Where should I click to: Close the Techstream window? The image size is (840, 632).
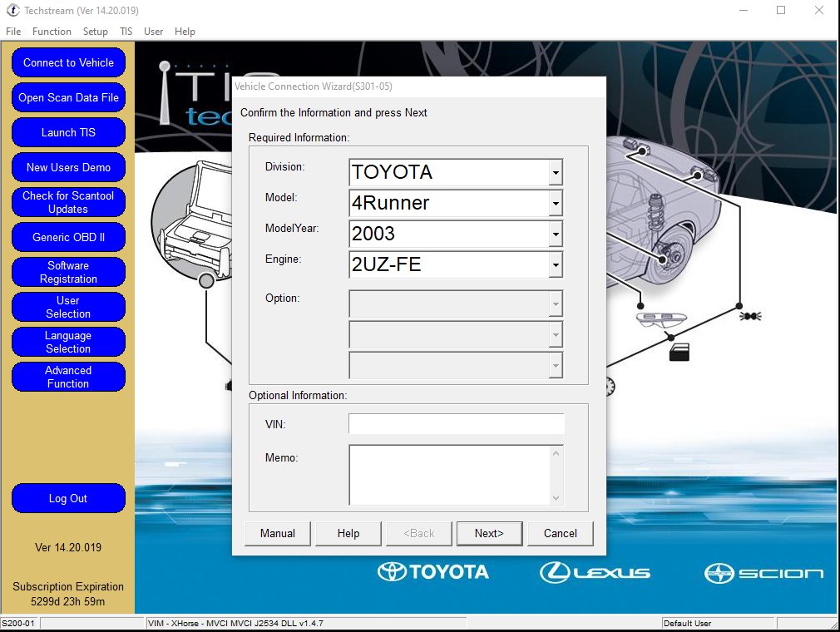tap(819, 10)
